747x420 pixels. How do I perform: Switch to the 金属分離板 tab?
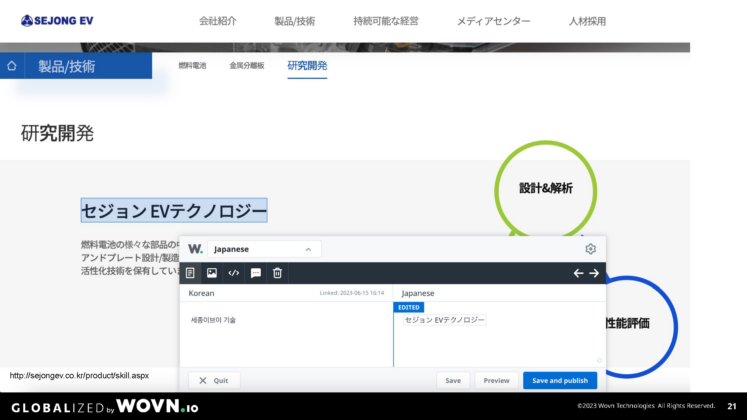pos(247,66)
